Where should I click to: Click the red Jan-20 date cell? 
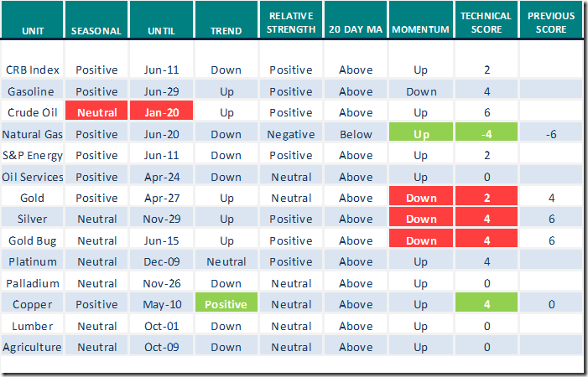(162, 112)
